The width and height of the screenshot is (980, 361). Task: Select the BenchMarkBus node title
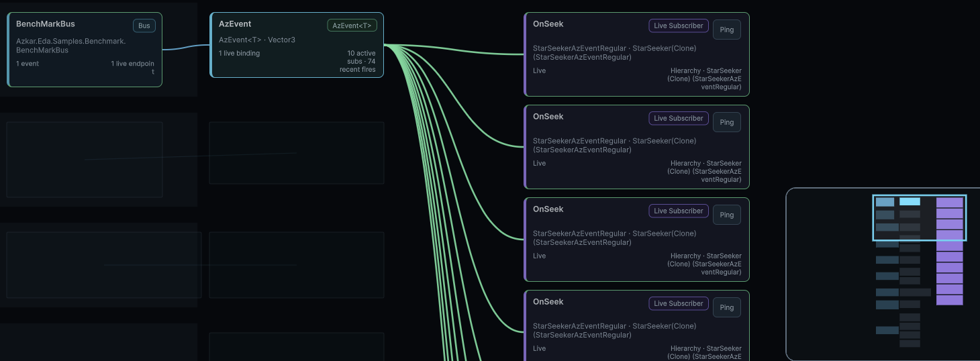click(x=46, y=24)
